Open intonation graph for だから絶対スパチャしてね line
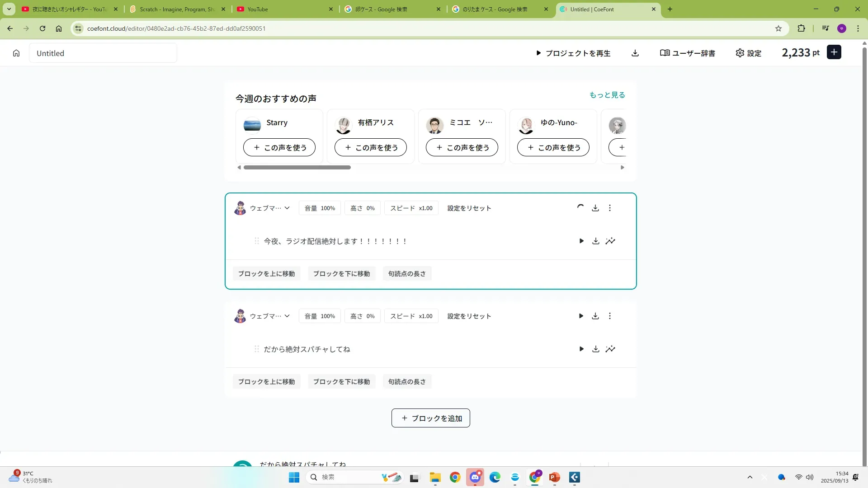This screenshot has height=488, width=868. click(x=610, y=349)
